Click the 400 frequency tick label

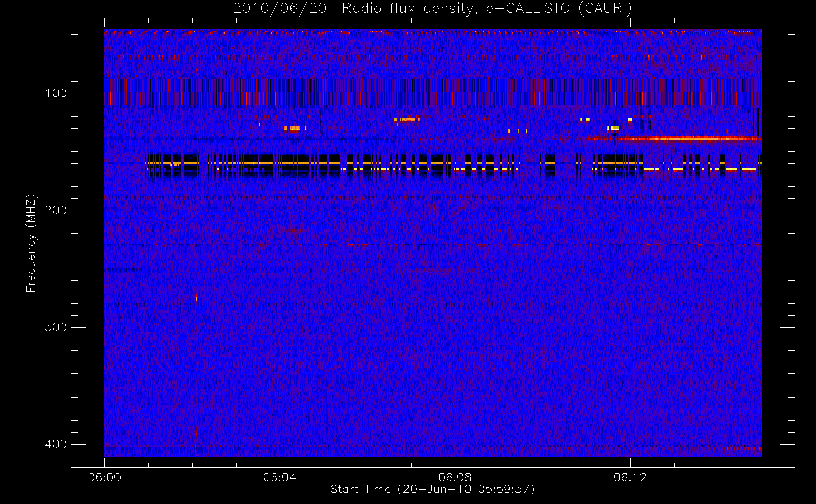(55, 444)
